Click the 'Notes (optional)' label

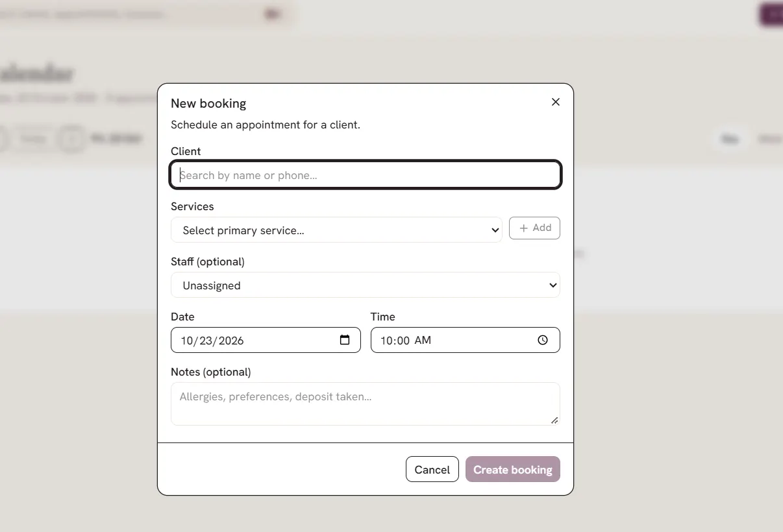click(x=211, y=372)
